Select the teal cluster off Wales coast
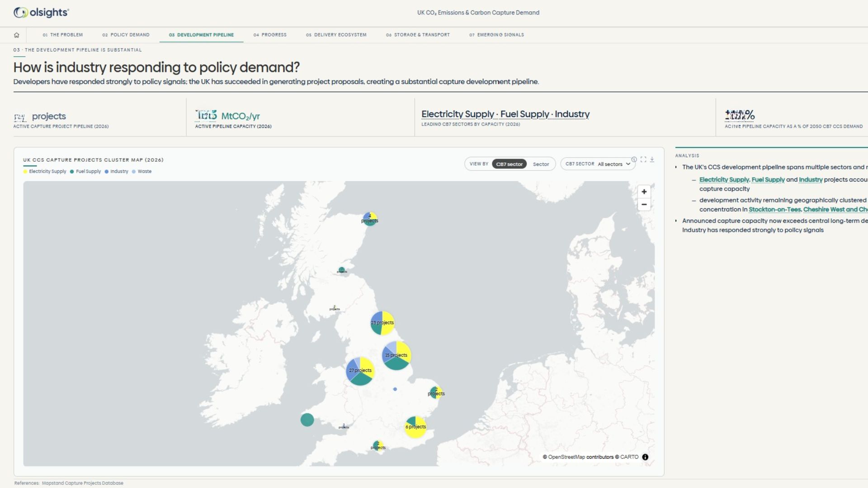This screenshot has height=488, width=868. coord(307,420)
